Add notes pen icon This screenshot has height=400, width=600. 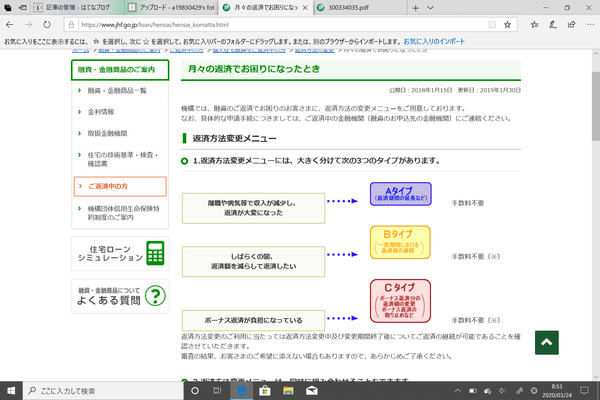tap(553, 25)
